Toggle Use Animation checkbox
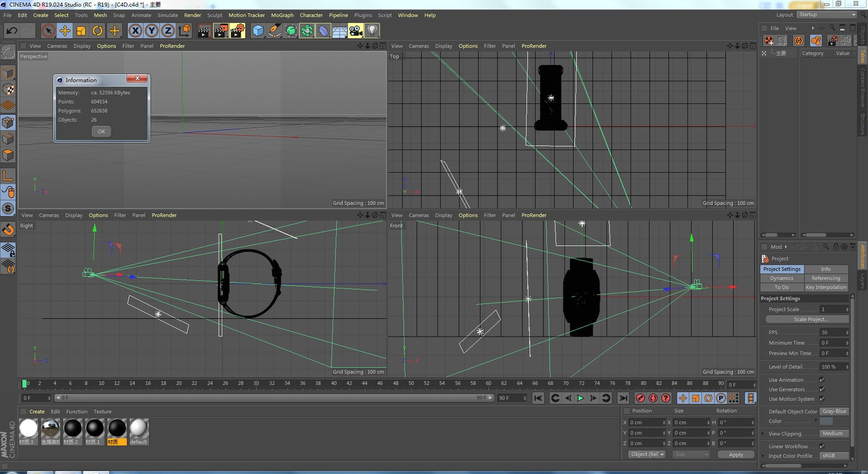Image resolution: width=868 pixels, height=474 pixels. 822,379
